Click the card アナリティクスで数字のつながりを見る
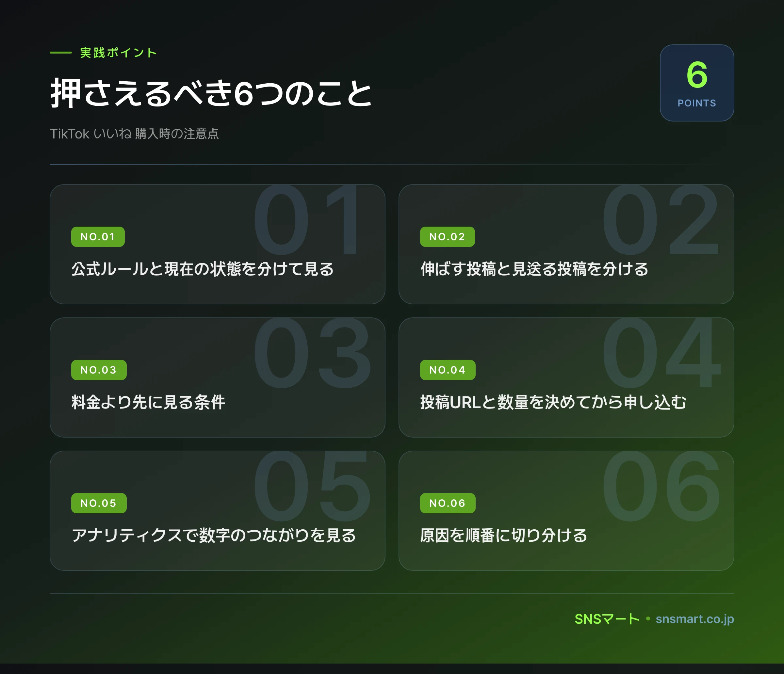Image resolution: width=784 pixels, height=674 pixels. point(217,510)
